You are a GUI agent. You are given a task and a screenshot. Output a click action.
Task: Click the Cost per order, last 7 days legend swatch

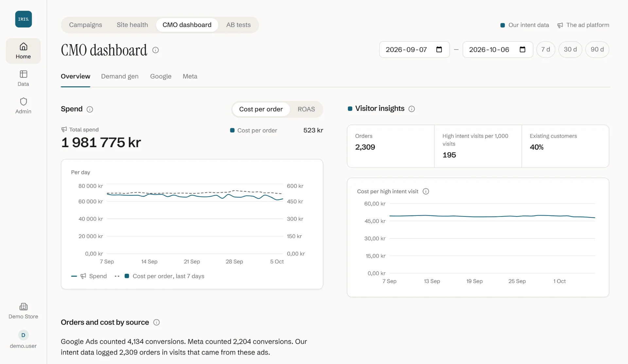pyautogui.click(x=127, y=276)
